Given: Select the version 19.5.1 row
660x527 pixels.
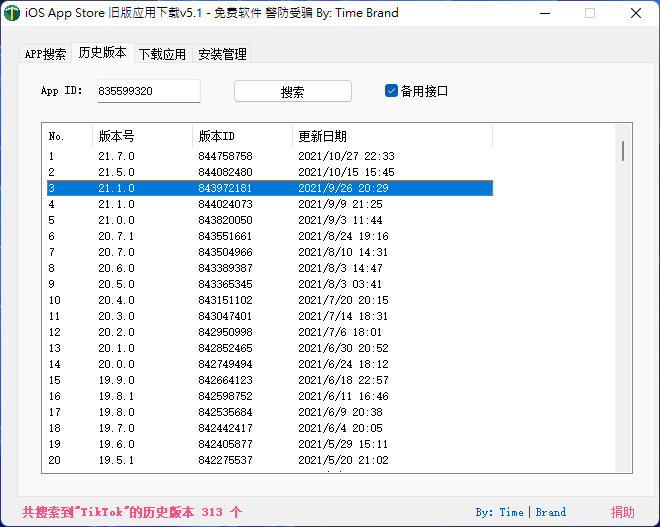Looking at the screenshot, I should point(269,460).
